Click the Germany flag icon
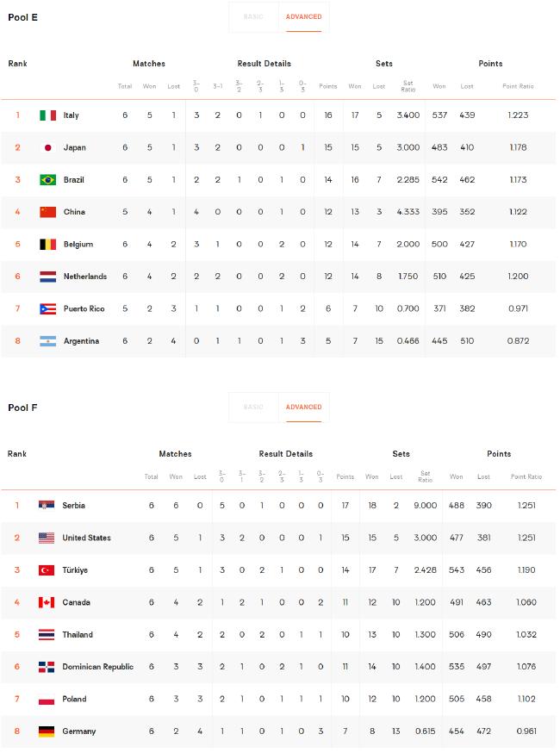The height and width of the screenshot is (753, 560). point(47,731)
